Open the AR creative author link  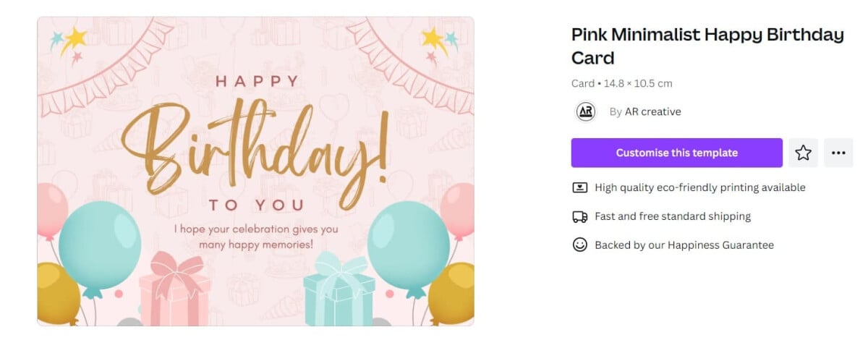(x=652, y=111)
